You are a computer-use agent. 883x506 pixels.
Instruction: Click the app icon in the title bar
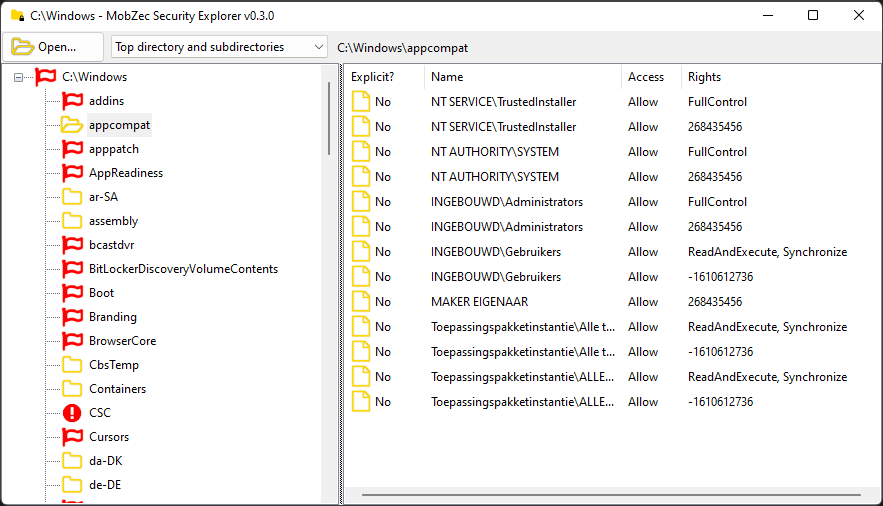(x=17, y=16)
